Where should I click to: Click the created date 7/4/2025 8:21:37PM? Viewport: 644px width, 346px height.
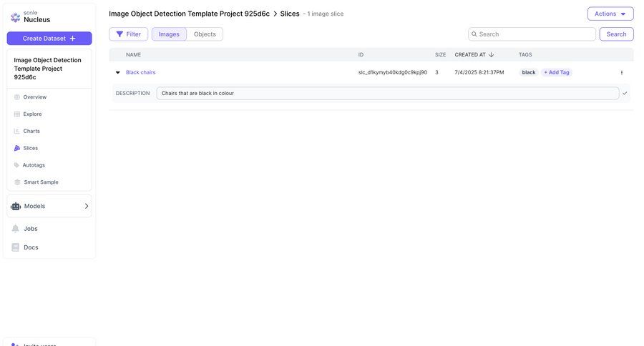[x=479, y=72]
